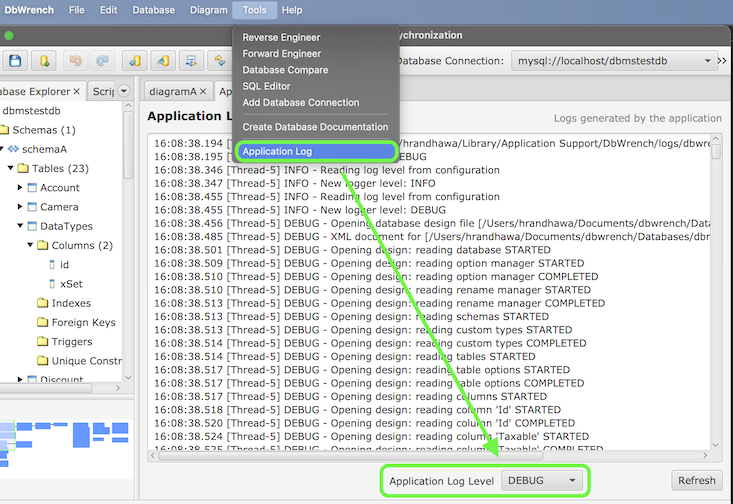The height and width of the screenshot is (504, 733).
Task: Click the DbWrench application menu
Action: [29, 10]
